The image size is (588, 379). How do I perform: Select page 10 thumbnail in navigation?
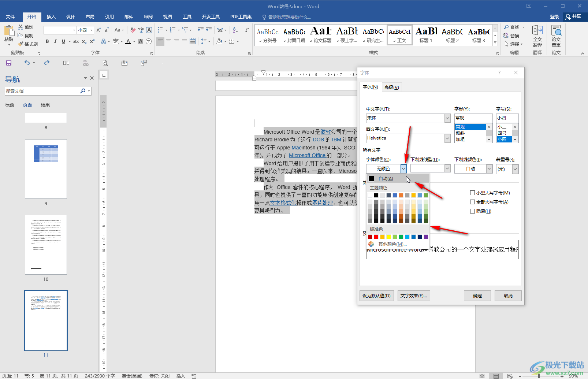pos(46,245)
